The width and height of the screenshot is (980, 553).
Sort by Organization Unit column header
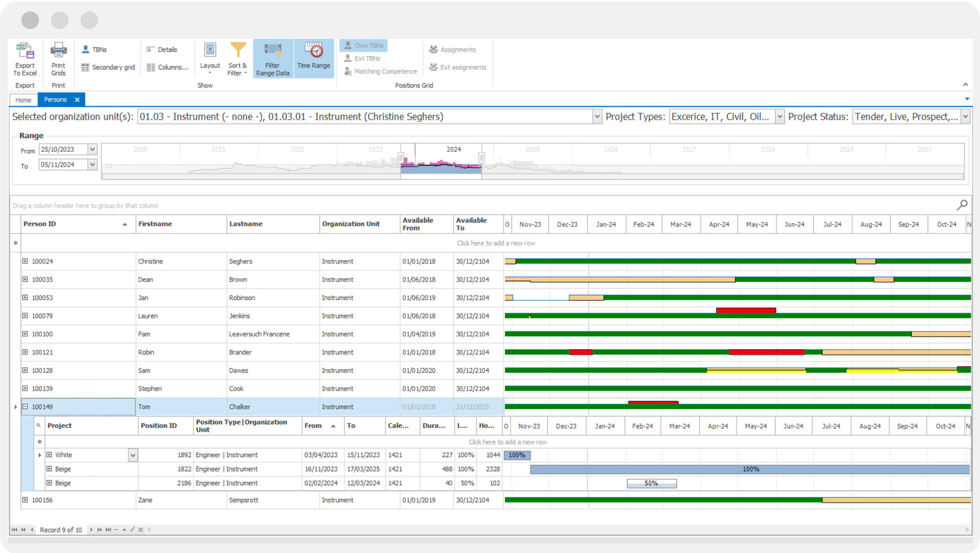pyautogui.click(x=359, y=224)
